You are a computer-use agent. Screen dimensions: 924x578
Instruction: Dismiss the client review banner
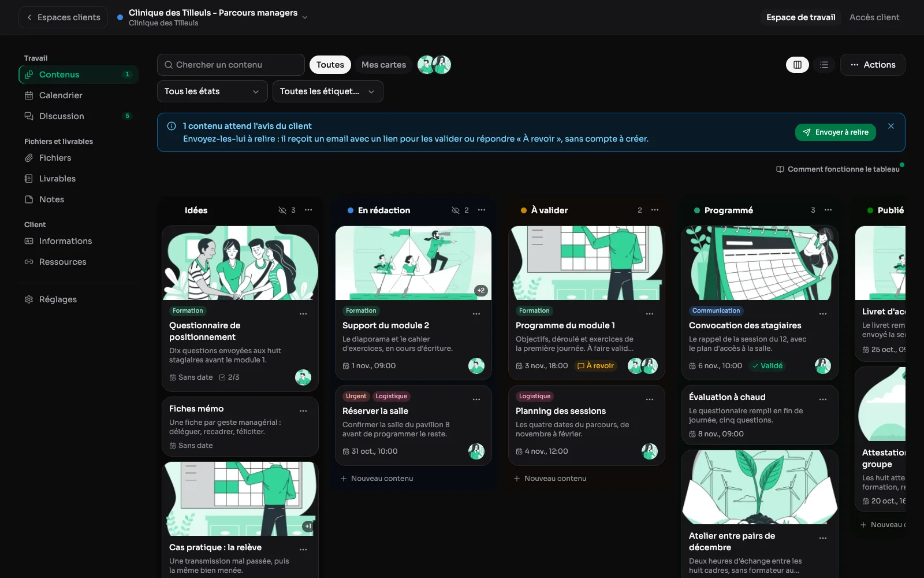[x=891, y=126]
